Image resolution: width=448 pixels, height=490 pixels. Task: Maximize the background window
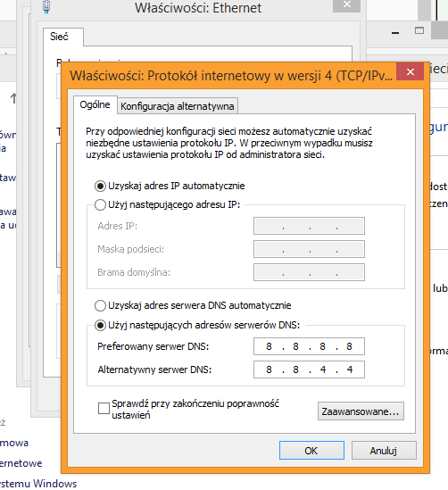(x=419, y=30)
